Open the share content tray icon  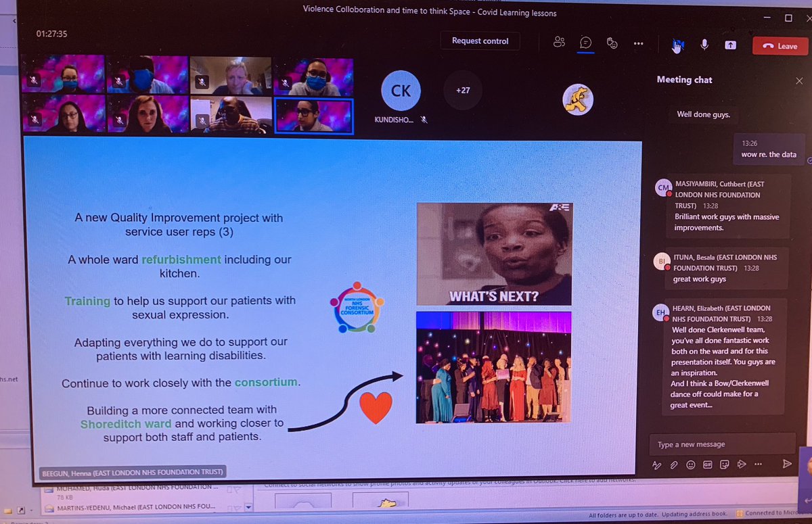[731, 45]
